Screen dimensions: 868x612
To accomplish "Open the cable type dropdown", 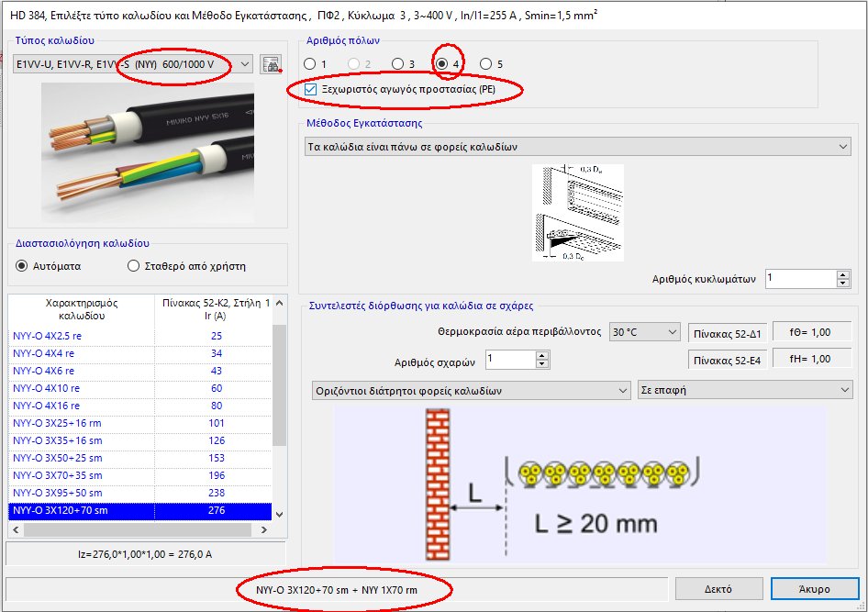I will (x=244, y=64).
